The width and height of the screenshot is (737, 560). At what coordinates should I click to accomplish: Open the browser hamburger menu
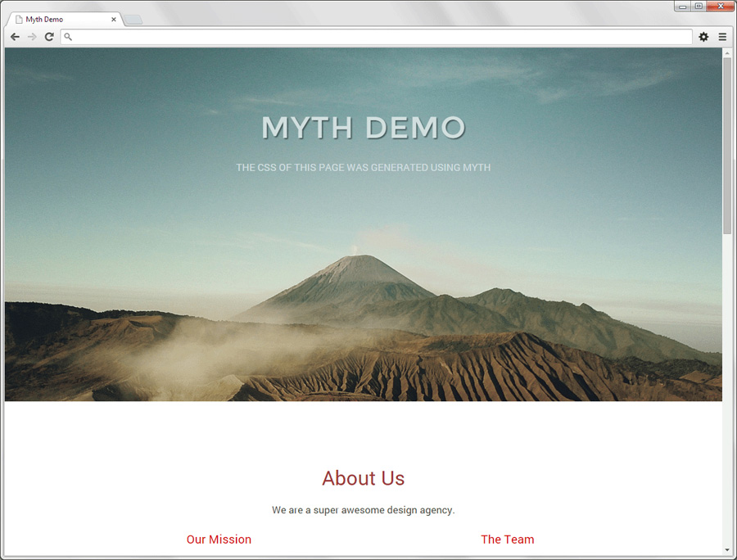pyautogui.click(x=722, y=37)
